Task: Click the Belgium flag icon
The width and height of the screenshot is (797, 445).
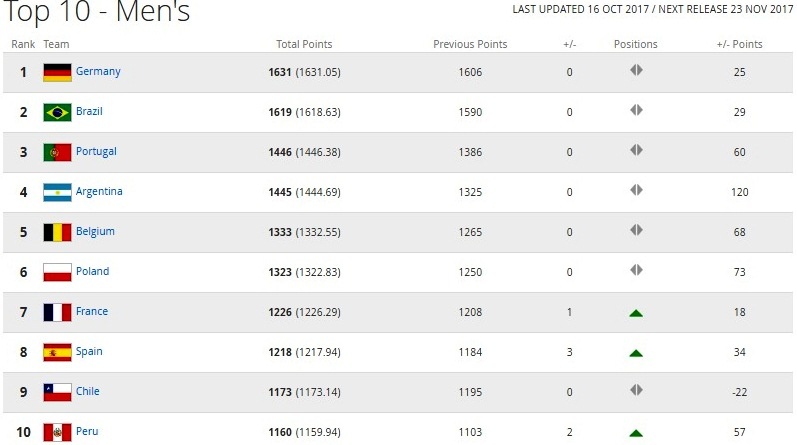Action: pyautogui.click(x=57, y=232)
